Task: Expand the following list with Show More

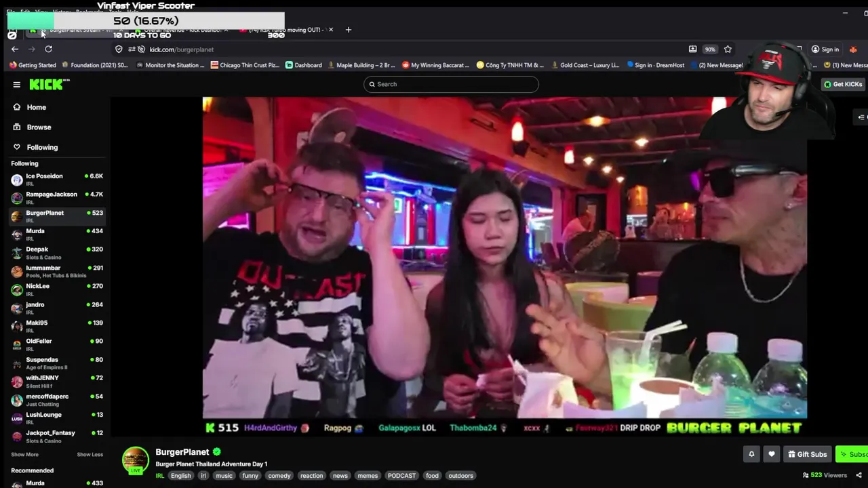Action: click(x=24, y=455)
